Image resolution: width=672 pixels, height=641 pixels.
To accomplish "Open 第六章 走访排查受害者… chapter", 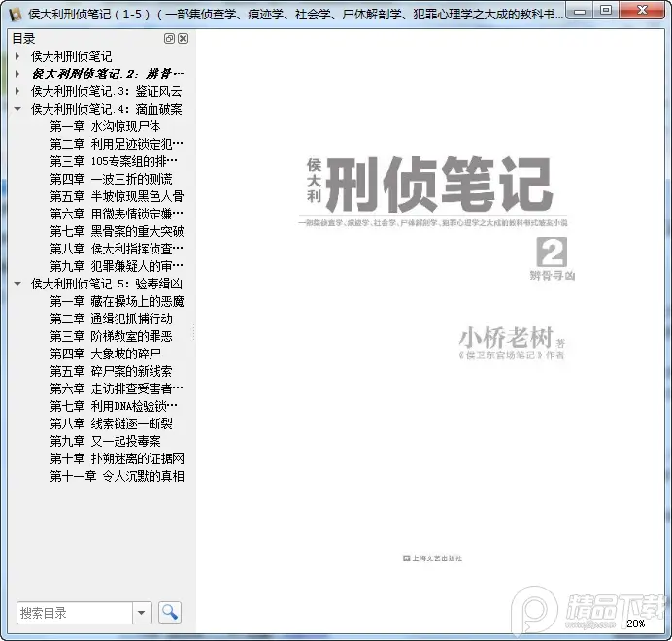I will (x=117, y=388).
